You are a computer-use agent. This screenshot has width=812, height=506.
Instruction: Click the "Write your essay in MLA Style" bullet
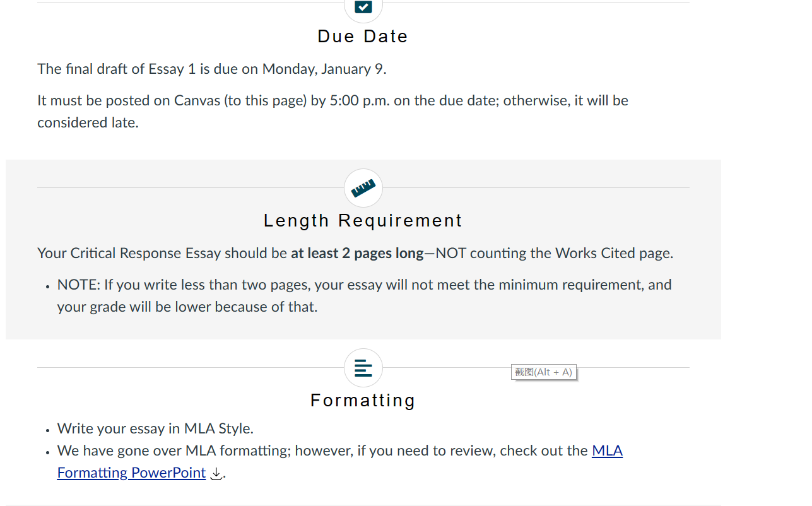pyautogui.click(x=154, y=428)
